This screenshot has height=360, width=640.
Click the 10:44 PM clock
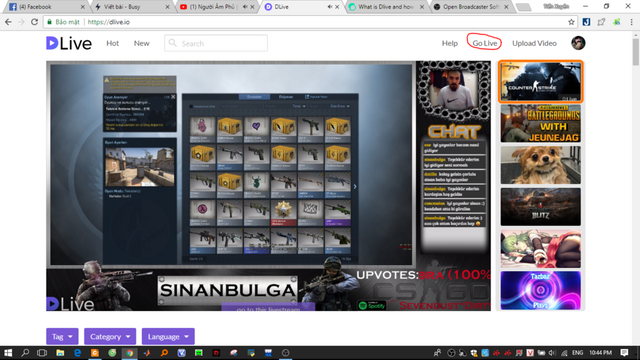pyautogui.click(x=600, y=353)
